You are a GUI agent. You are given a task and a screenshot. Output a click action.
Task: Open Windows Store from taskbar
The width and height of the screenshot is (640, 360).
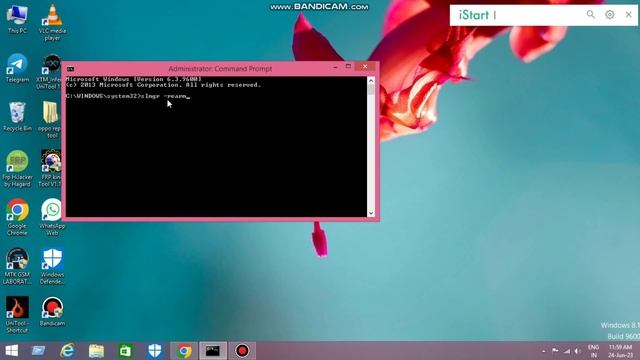tap(125, 351)
